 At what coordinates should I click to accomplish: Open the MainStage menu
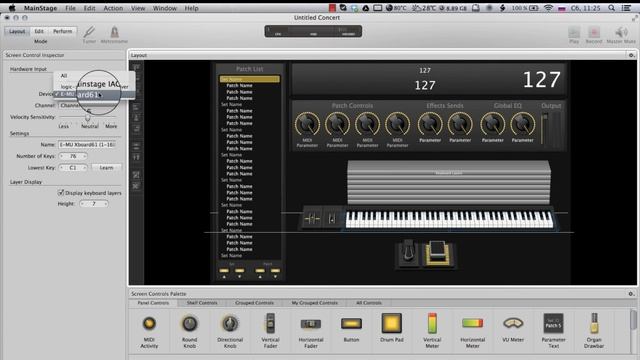point(40,8)
